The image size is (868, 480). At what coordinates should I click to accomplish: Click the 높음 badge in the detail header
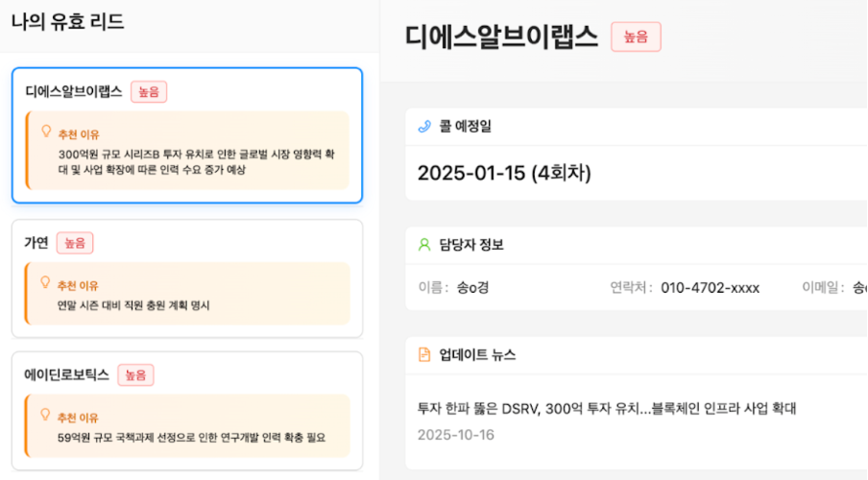(x=636, y=36)
